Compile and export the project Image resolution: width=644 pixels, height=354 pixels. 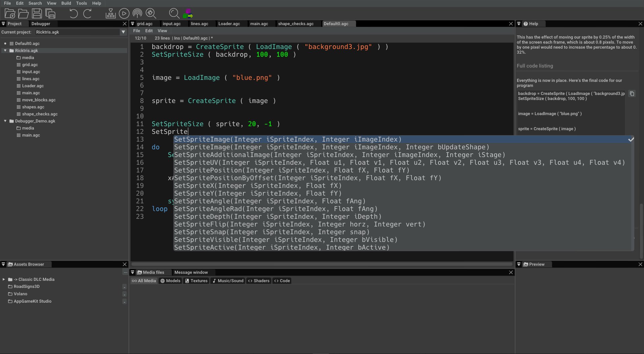188,13
